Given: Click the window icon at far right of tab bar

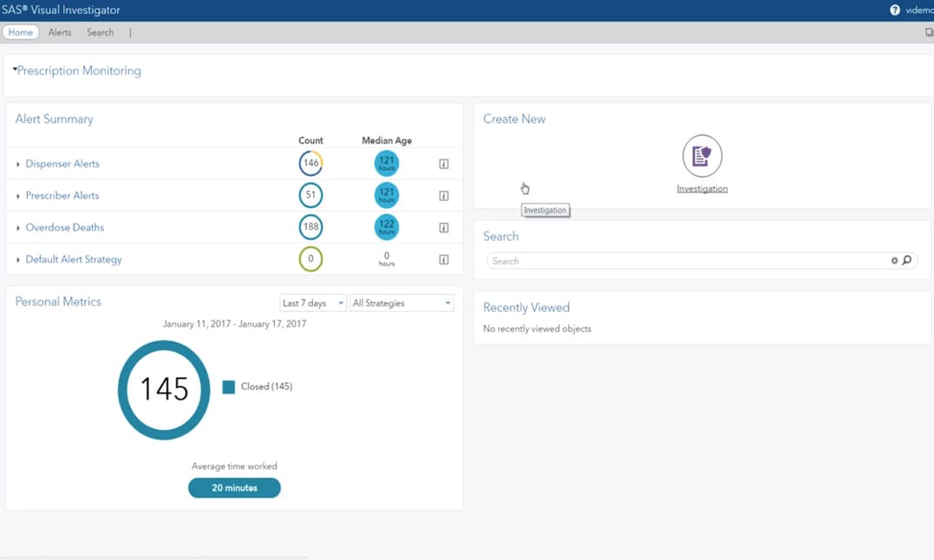Looking at the screenshot, I should pyautogui.click(x=928, y=31).
